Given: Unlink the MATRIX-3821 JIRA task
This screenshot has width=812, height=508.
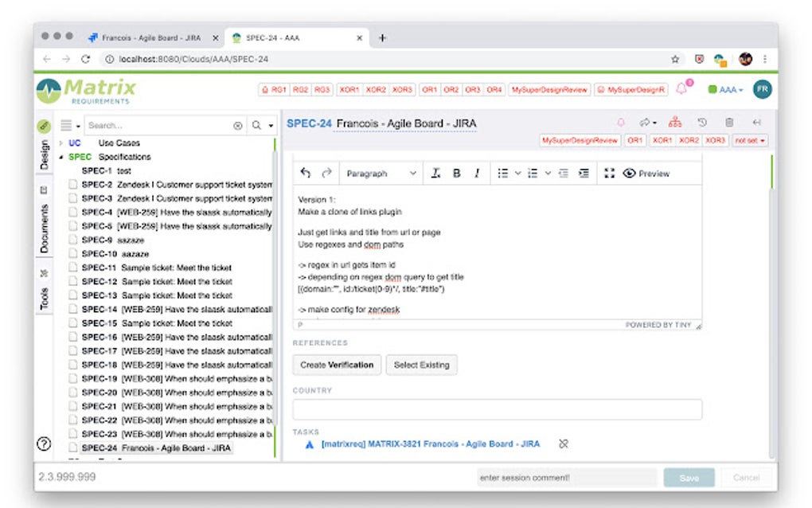Looking at the screenshot, I should [x=564, y=444].
